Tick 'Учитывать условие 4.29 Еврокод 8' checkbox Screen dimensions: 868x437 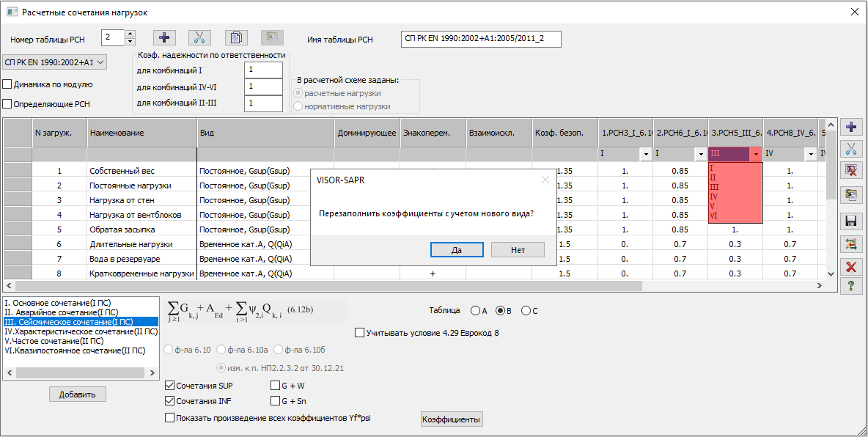(x=359, y=333)
